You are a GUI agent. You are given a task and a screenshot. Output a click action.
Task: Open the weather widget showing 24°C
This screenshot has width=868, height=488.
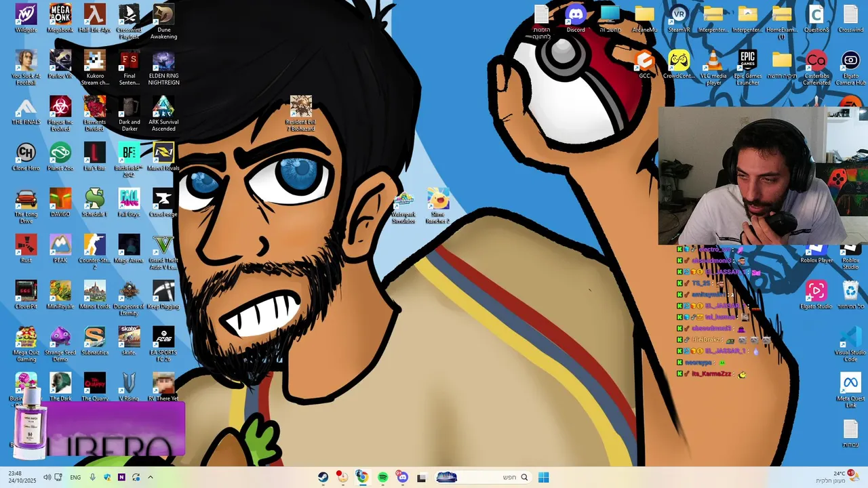pos(836,477)
